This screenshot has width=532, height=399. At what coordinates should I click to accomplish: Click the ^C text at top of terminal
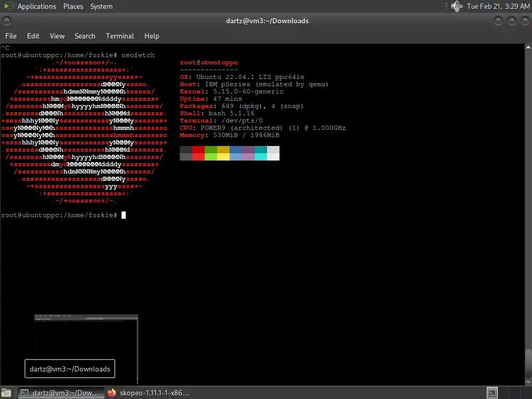pos(5,48)
